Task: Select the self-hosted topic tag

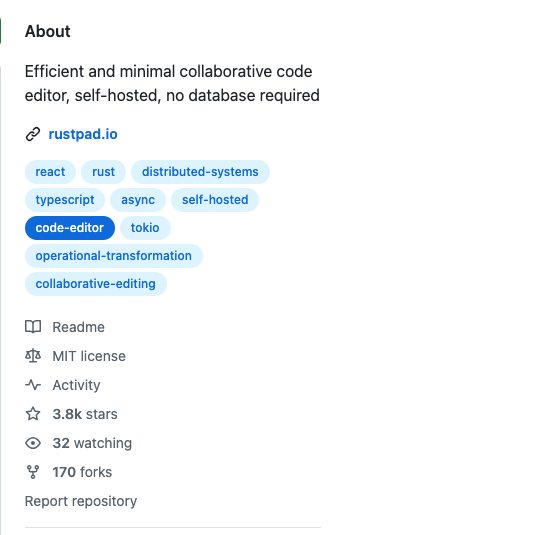Action: 215,200
